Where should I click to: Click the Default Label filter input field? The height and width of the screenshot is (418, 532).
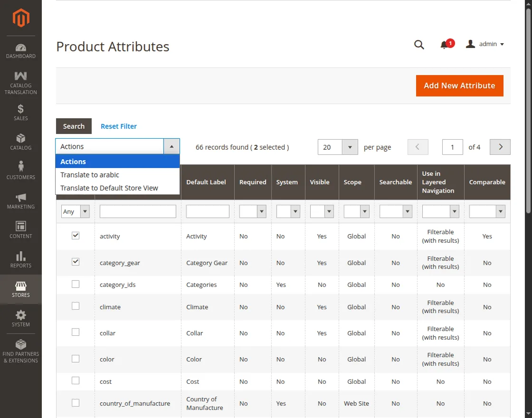pos(208,211)
